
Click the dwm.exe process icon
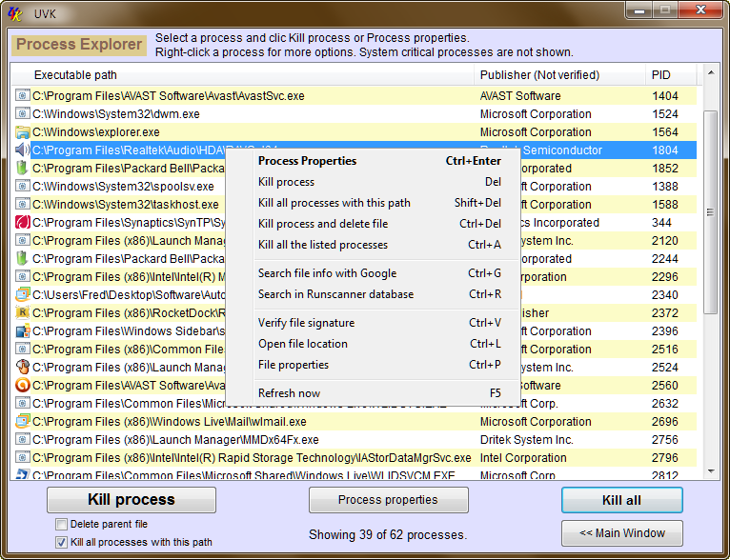point(22,114)
